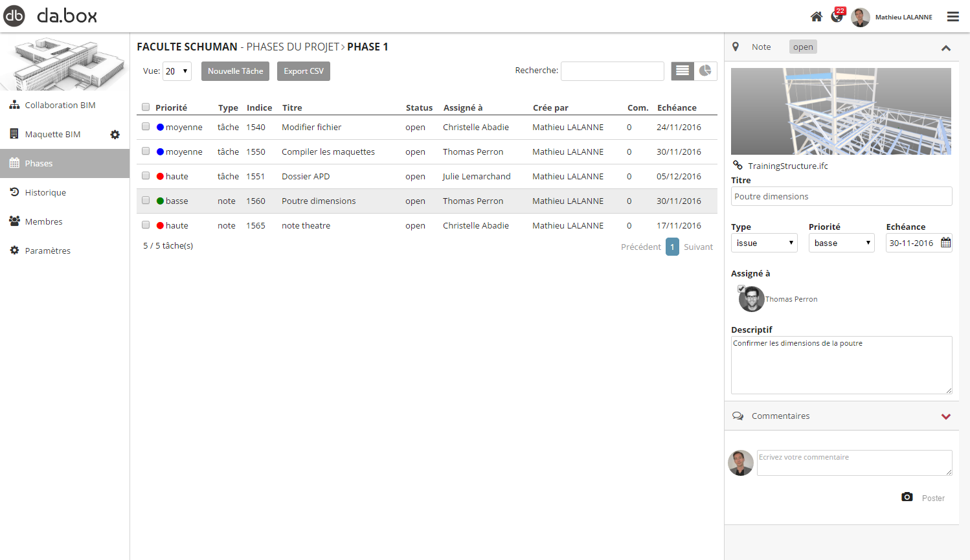Open Maquette BIM settings gear icon
This screenshot has width=970, height=560.
click(115, 135)
